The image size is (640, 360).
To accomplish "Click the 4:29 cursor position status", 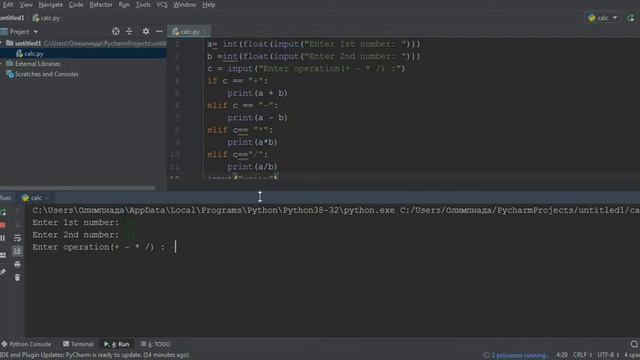I will (562, 355).
